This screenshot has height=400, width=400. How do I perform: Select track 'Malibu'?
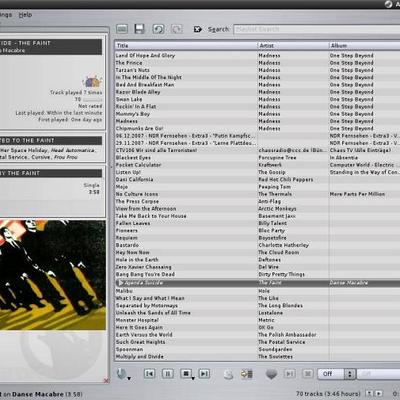(124, 291)
